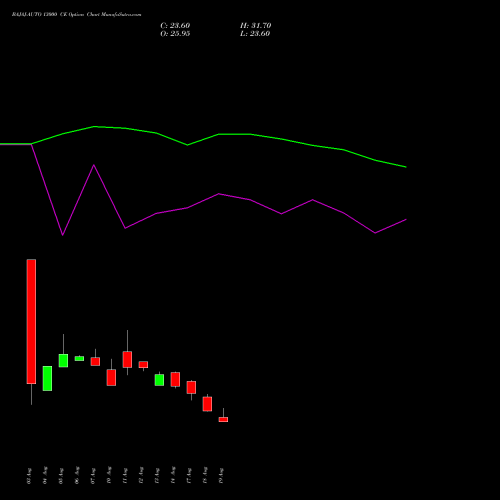This screenshot has width=500, height=500.
Task: Click the close price C: 23.60
Action: click(175, 26)
